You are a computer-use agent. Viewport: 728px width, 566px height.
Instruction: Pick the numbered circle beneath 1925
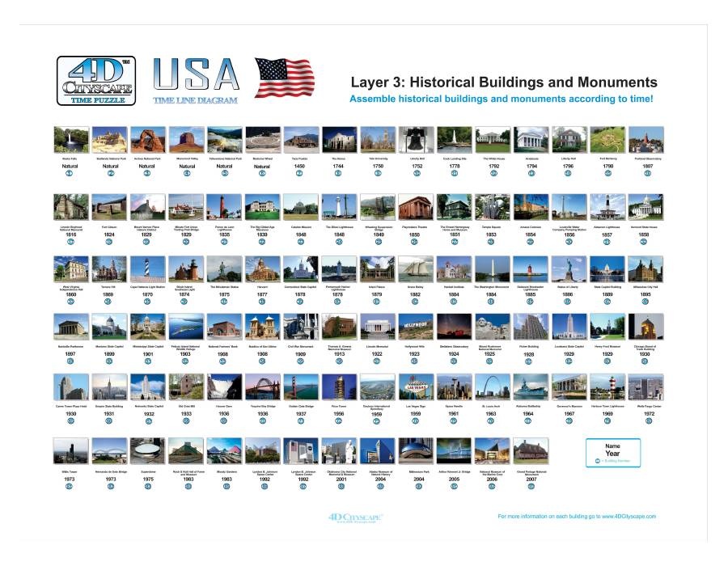coord(489,361)
